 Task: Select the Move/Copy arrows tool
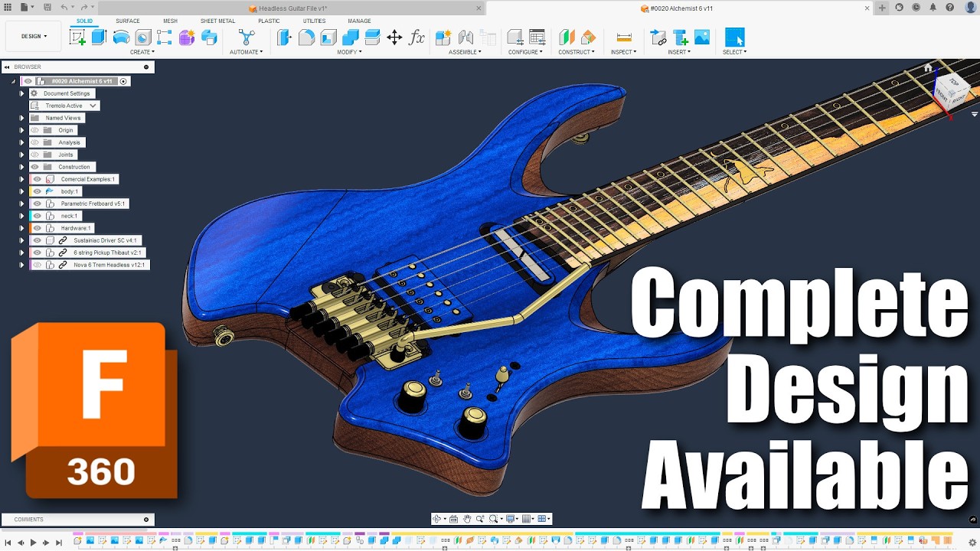(394, 37)
